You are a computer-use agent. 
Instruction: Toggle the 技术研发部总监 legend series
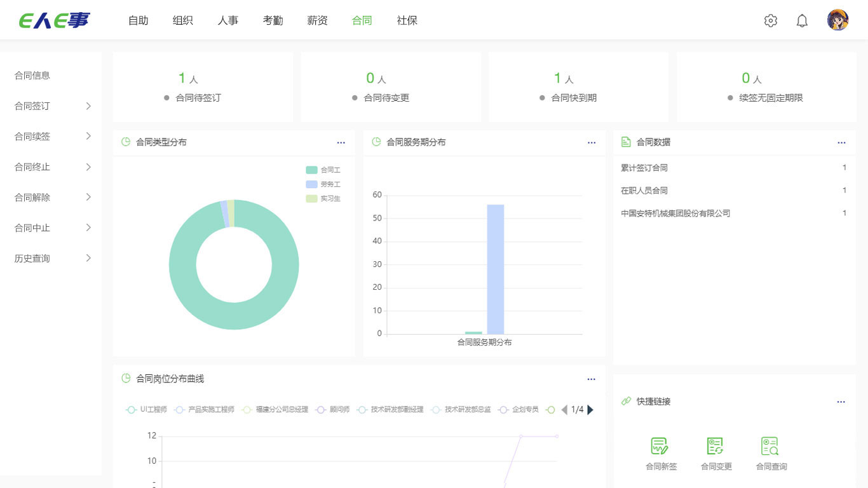pos(461,410)
